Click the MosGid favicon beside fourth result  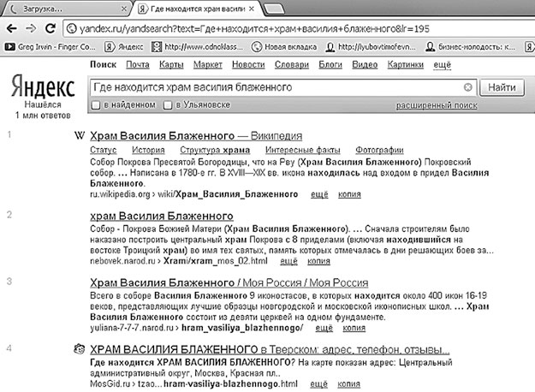[79, 348]
